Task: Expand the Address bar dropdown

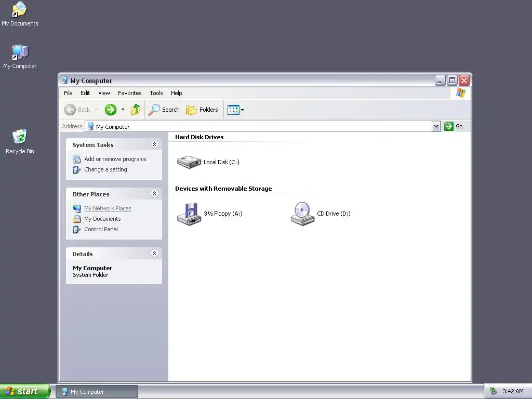Action: [436, 126]
